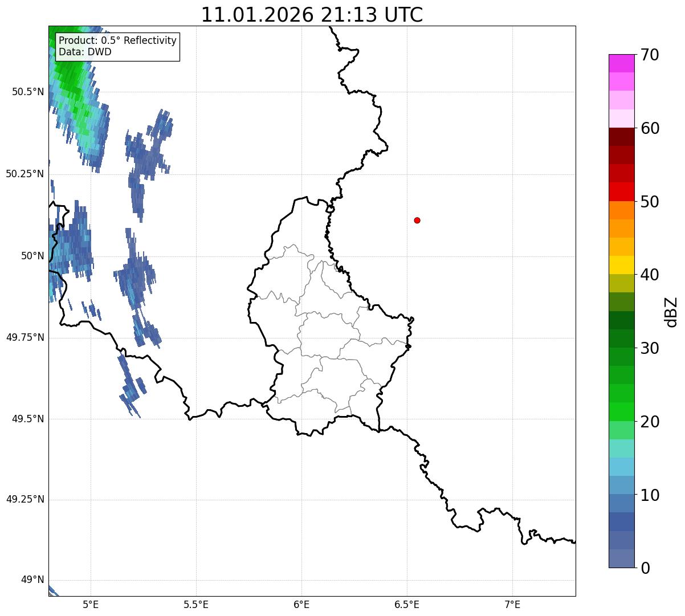Click the 49.25°N latitude label
Viewport: 685px width, 616px height.
[25, 500]
